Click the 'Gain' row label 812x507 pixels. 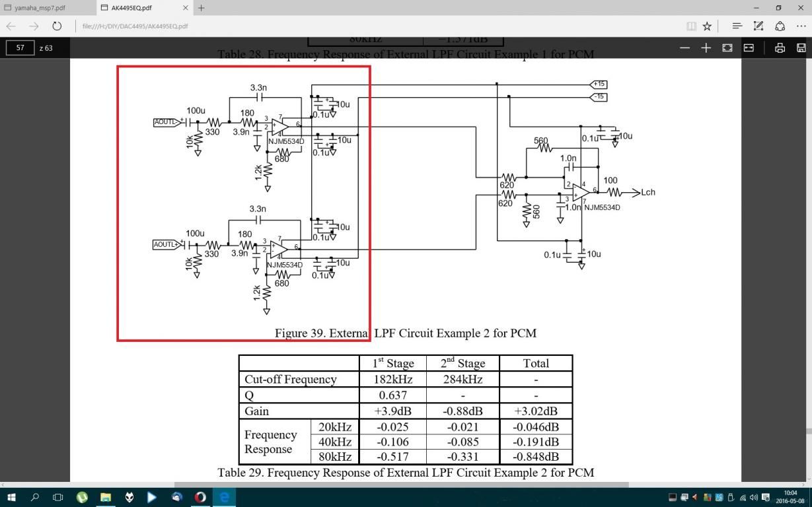pos(256,411)
